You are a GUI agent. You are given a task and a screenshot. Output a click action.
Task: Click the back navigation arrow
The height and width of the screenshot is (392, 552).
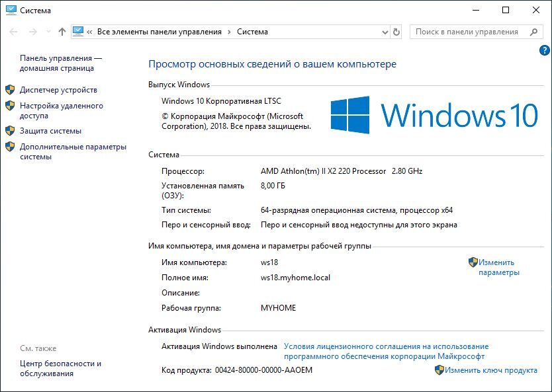pos(13,32)
